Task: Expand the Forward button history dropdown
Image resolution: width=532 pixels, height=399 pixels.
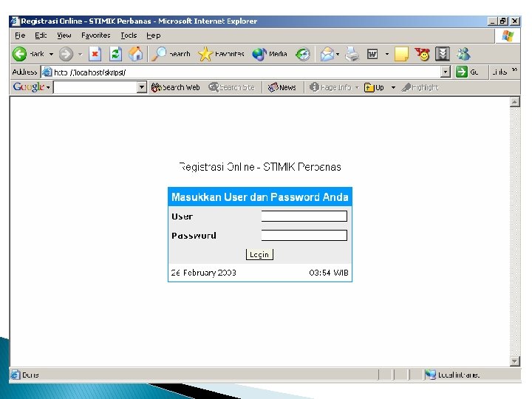Action: coord(81,54)
